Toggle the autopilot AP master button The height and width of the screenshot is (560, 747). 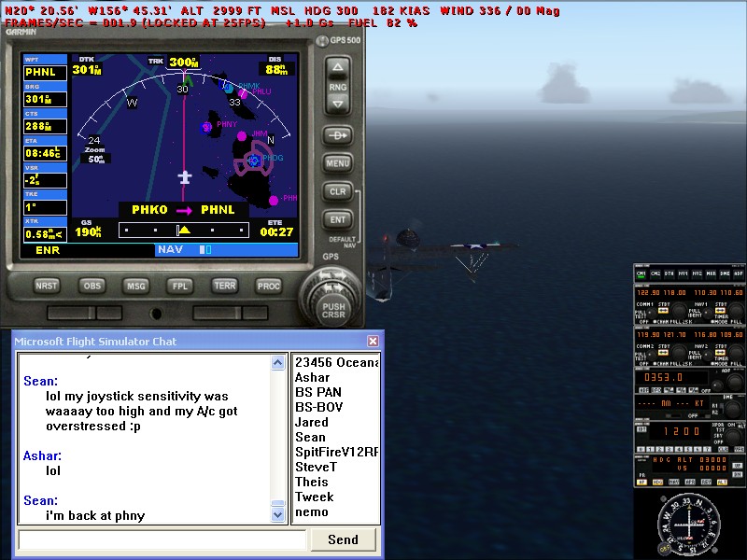pyautogui.click(x=641, y=483)
